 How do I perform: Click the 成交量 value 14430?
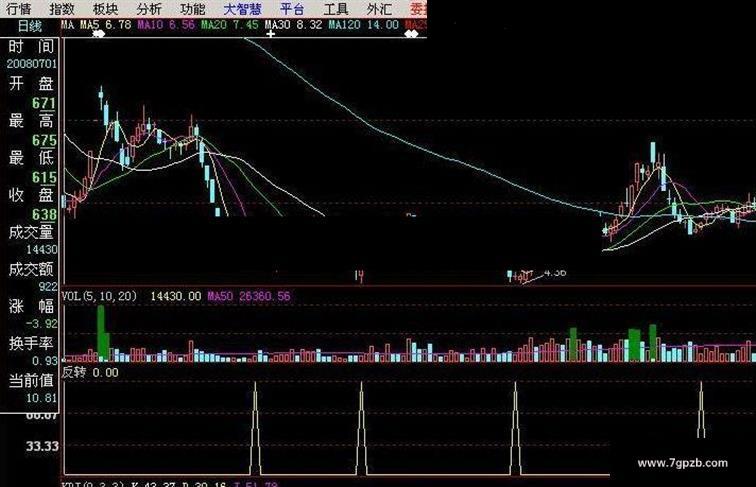(41, 249)
